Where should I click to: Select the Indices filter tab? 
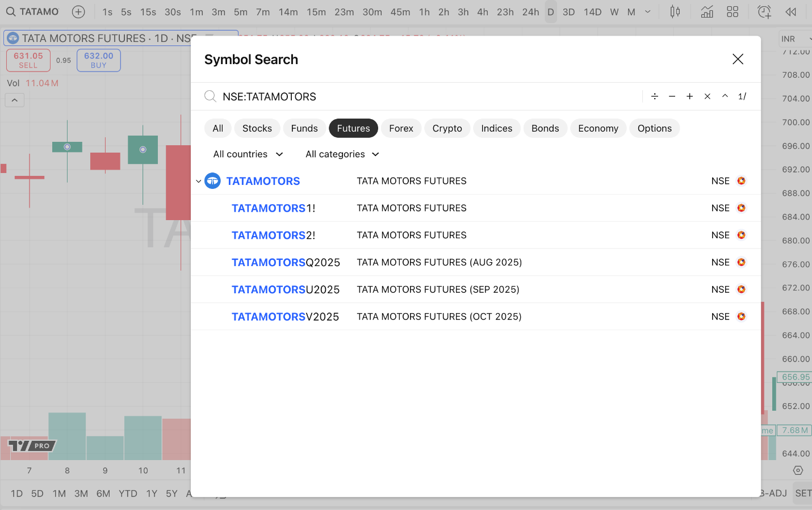(497, 128)
